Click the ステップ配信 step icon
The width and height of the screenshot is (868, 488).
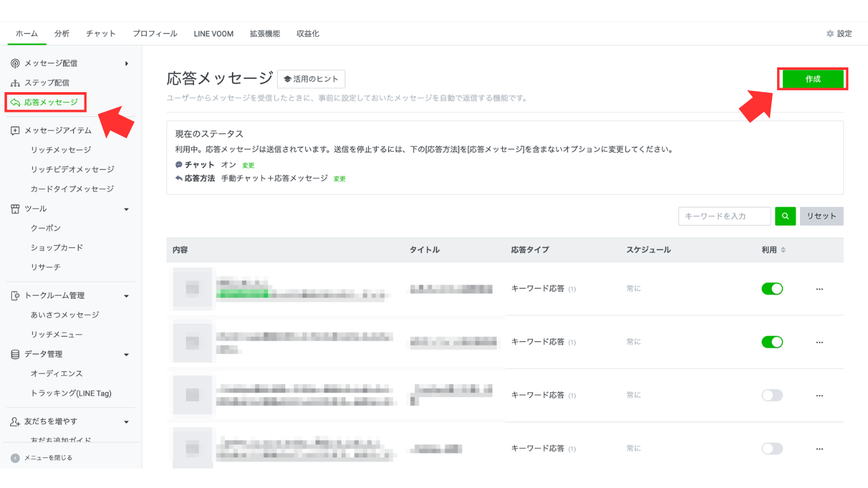point(15,83)
